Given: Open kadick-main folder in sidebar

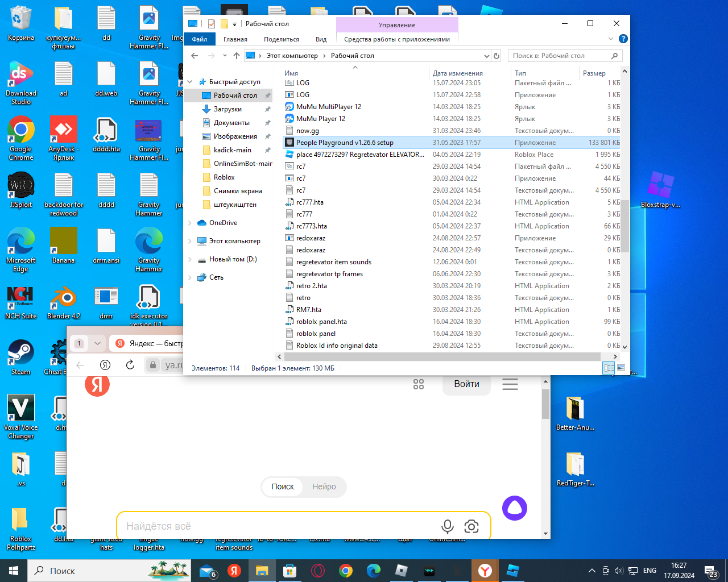Looking at the screenshot, I should (x=233, y=150).
